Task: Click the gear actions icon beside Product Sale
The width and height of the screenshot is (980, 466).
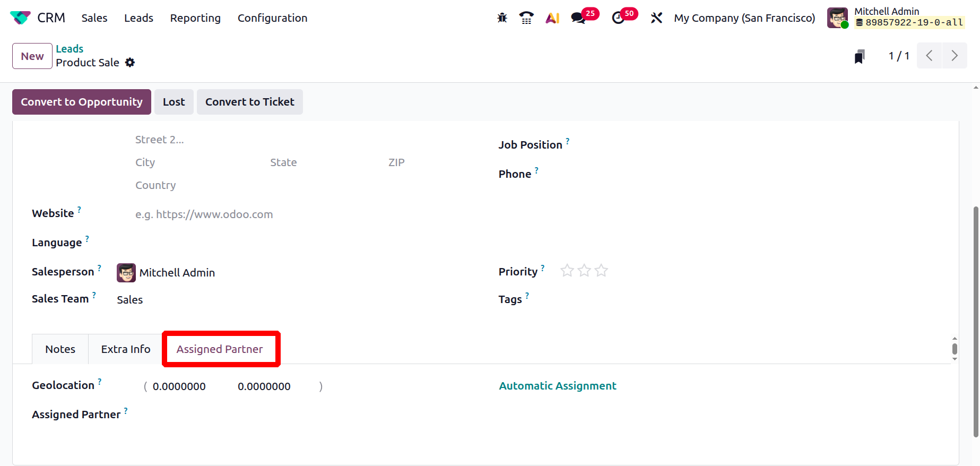Action: coord(130,63)
